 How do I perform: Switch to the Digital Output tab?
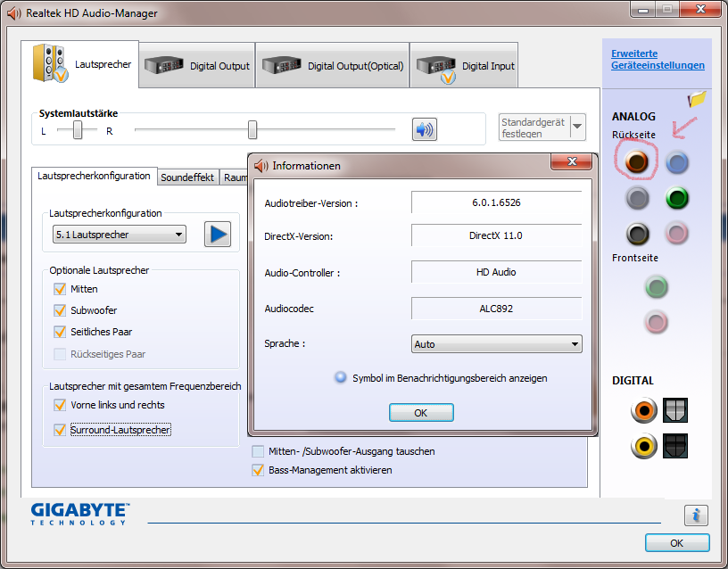tap(197, 65)
